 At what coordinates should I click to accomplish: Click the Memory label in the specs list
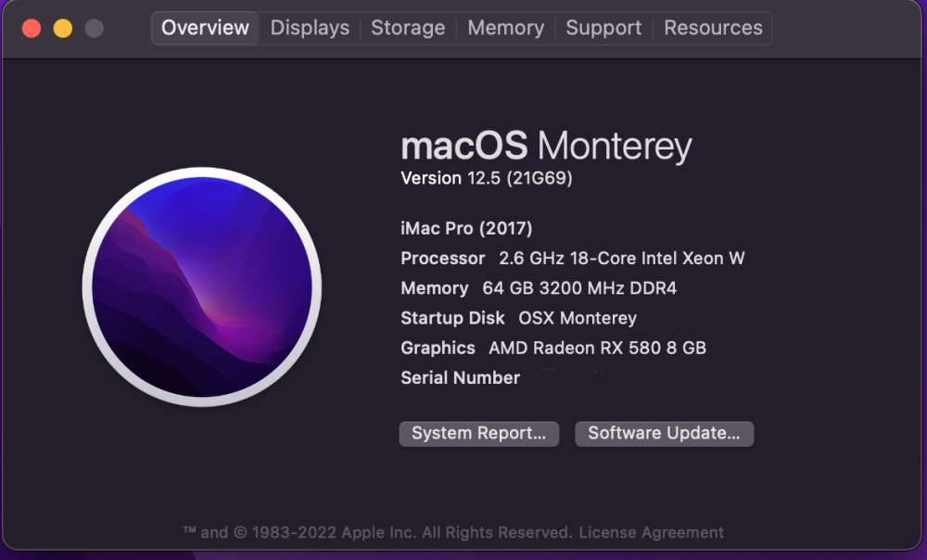[435, 288]
